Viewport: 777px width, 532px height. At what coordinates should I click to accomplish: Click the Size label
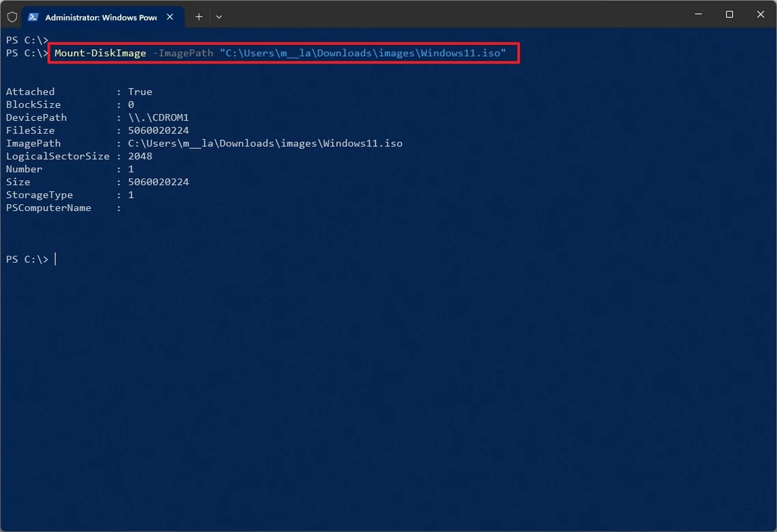point(18,182)
